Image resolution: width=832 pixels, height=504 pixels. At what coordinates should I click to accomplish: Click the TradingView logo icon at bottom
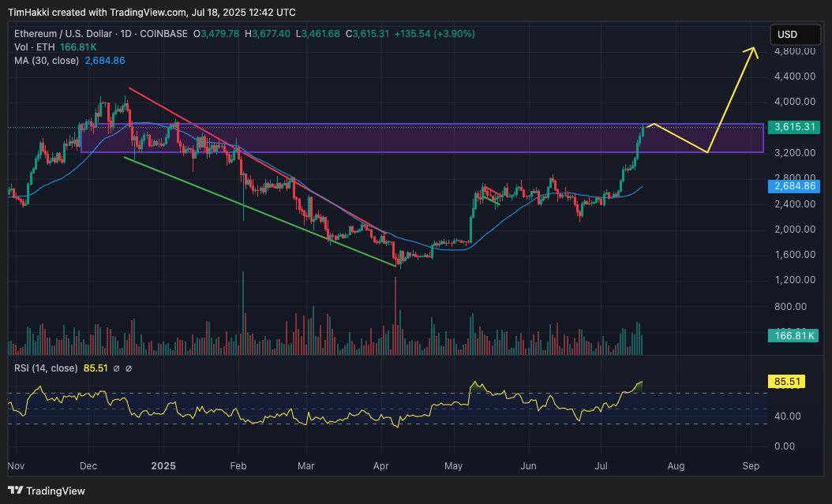[x=15, y=491]
